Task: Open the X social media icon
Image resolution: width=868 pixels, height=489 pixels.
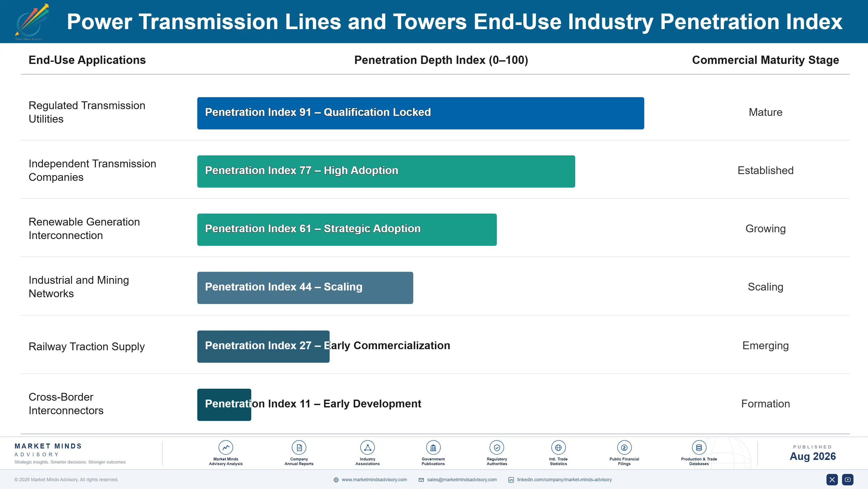Action: click(832, 480)
